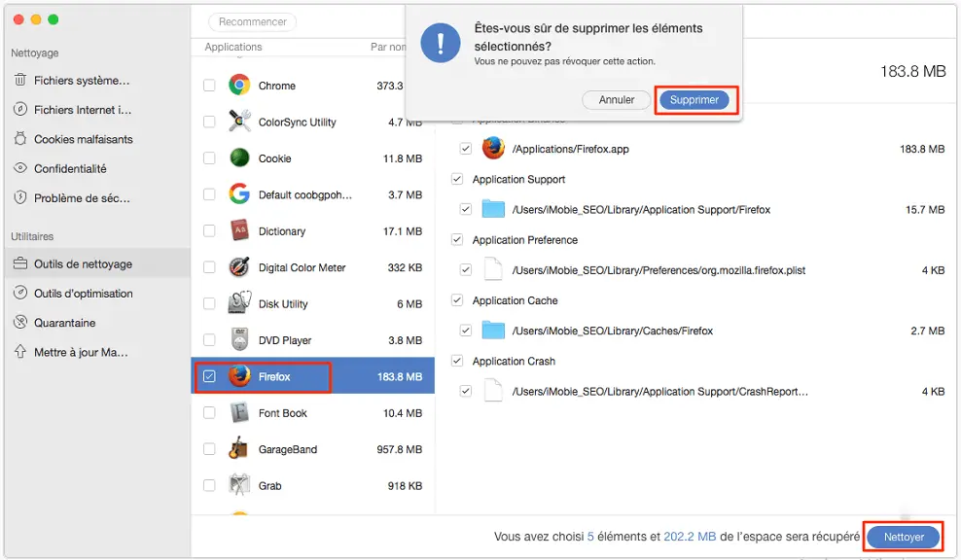
Task: Open Quarantaine section
Action: [97, 323]
